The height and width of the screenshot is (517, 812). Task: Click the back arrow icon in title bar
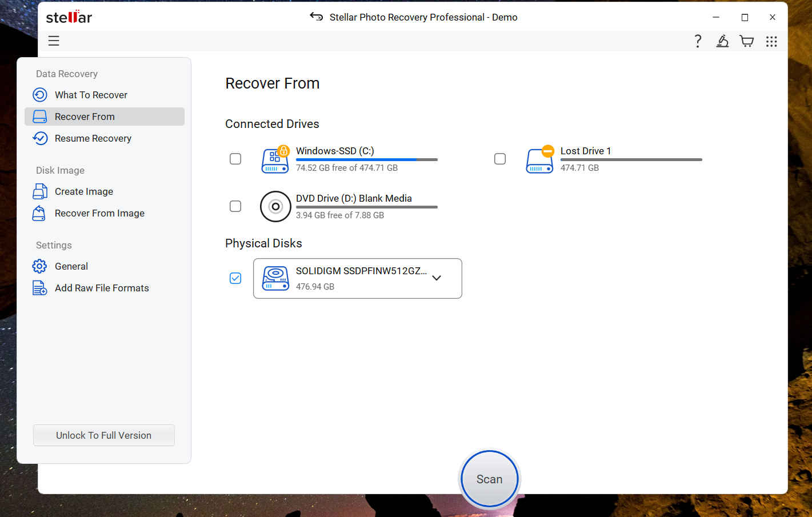(317, 17)
